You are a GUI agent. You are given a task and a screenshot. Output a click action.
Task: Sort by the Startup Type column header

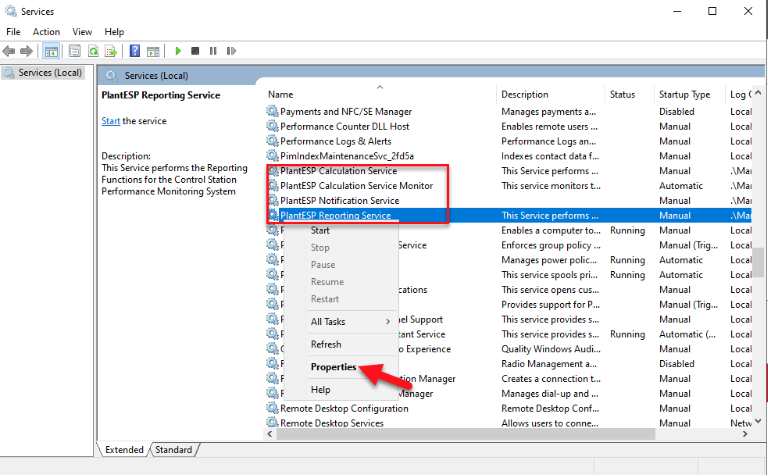click(x=689, y=95)
